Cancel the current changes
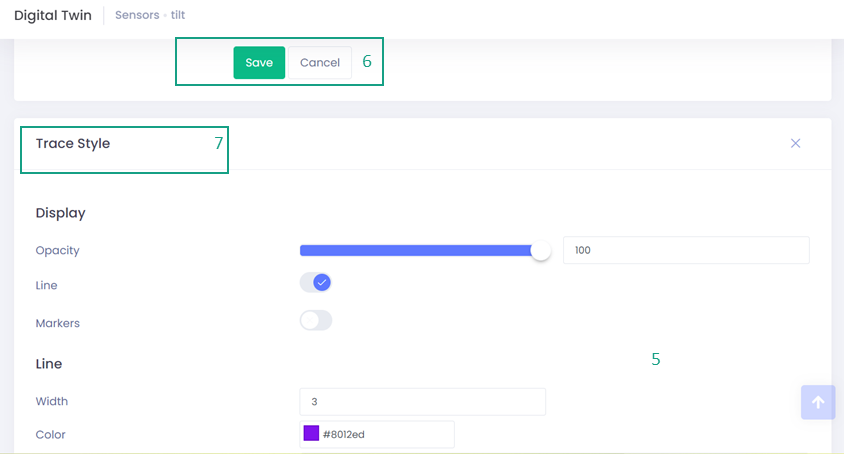Image resolution: width=844 pixels, height=464 pixels. 319,62
